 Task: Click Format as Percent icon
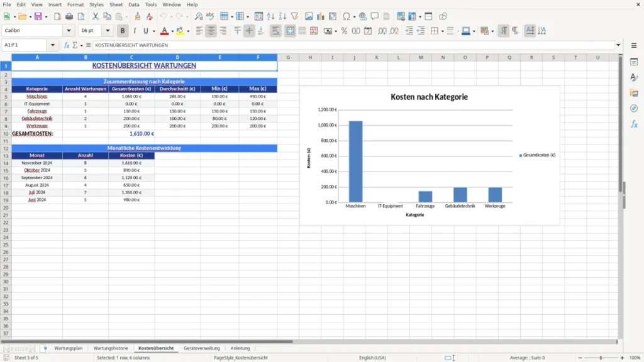(x=344, y=31)
